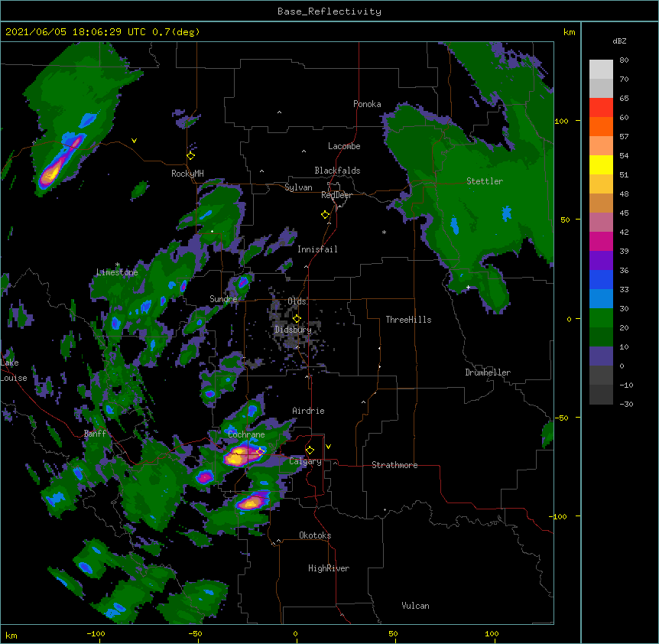
Task: Click the yellow diamond marker near RockyMH
Action: tap(191, 156)
